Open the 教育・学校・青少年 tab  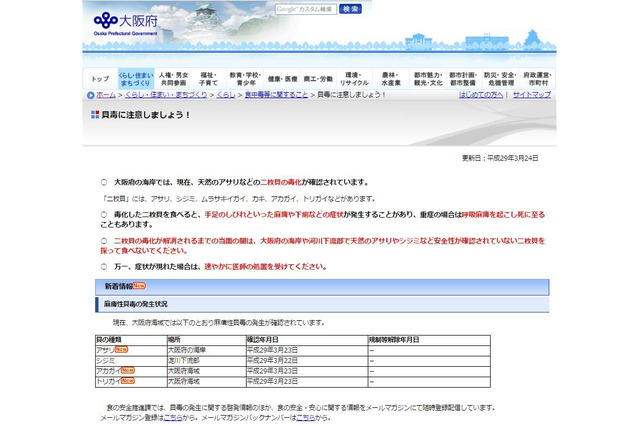(x=245, y=79)
